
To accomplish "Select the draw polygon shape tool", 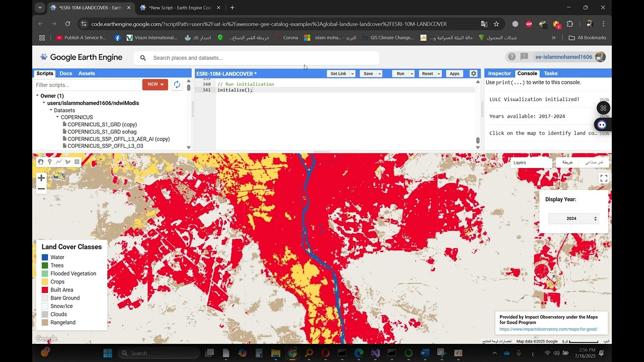I will point(68,162).
